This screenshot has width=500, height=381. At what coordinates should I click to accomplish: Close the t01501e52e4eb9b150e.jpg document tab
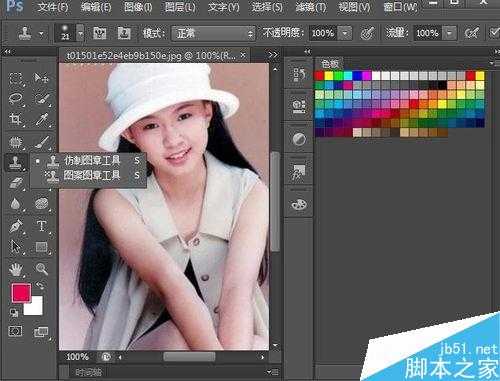tap(244, 55)
